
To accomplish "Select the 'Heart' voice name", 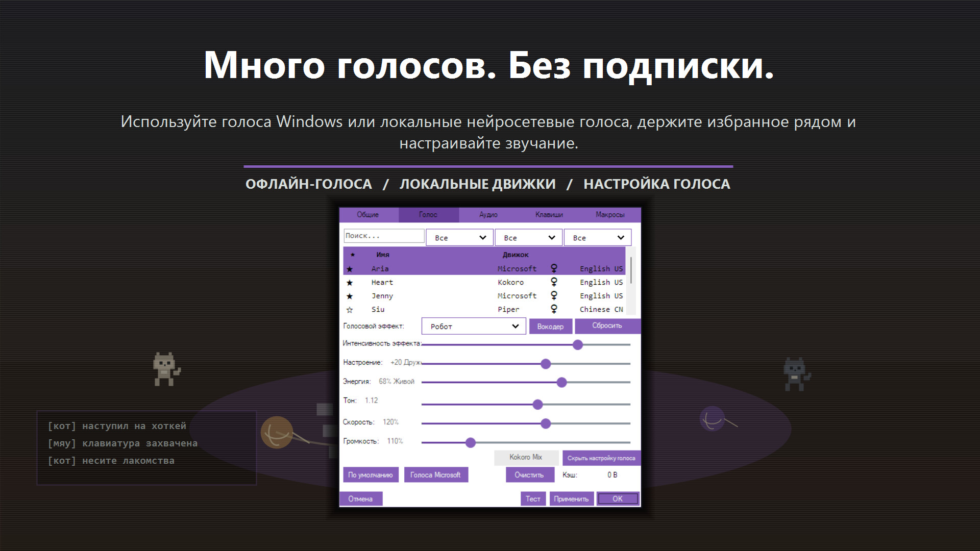I will [x=382, y=282].
